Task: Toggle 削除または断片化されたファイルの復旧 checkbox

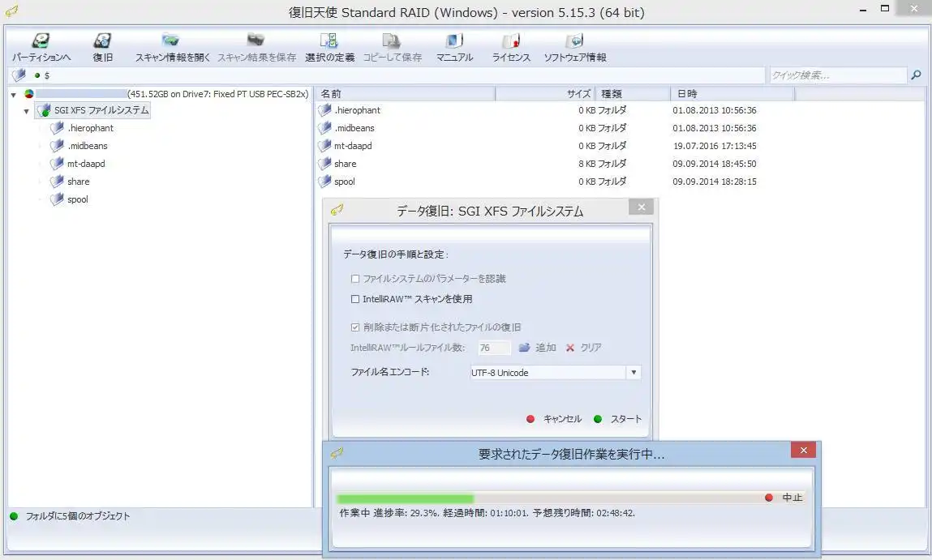Action: (355, 327)
